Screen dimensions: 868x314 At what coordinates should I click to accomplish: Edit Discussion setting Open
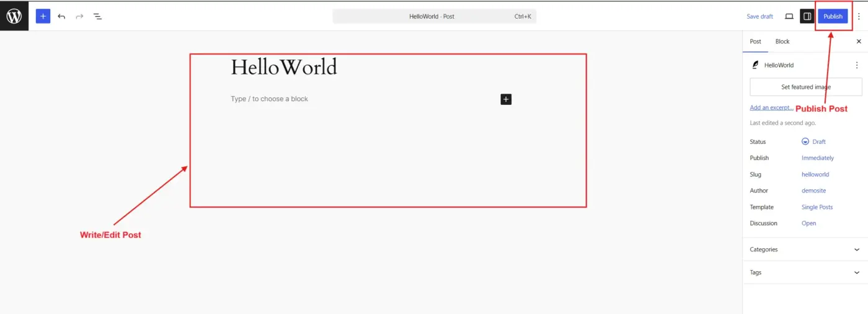[x=808, y=223]
